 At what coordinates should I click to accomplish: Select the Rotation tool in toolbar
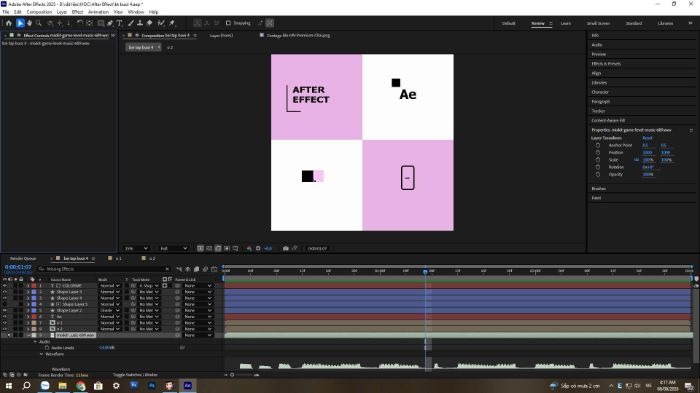(x=79, y=23)
